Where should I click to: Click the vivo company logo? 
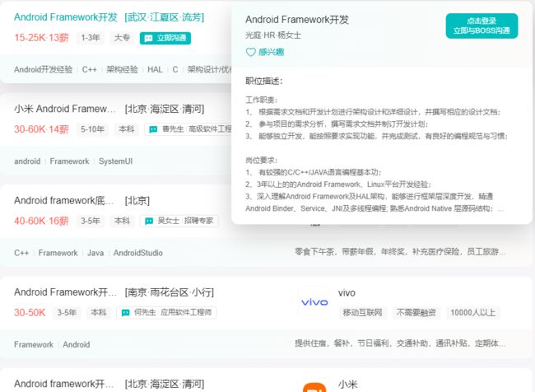tap(314, 302)
